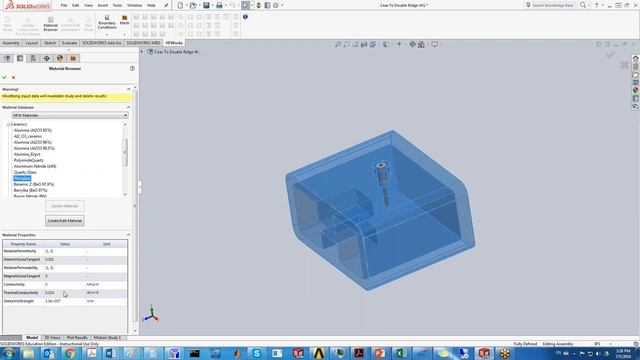Open the DimXpertManager panel tab

point(47,58)
